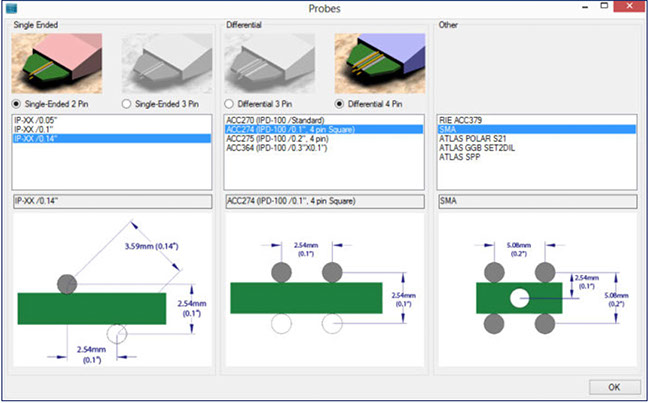Choose the Differential 4 Pin radio option
The width and height of the screenshot is (649, 403).
341,102
